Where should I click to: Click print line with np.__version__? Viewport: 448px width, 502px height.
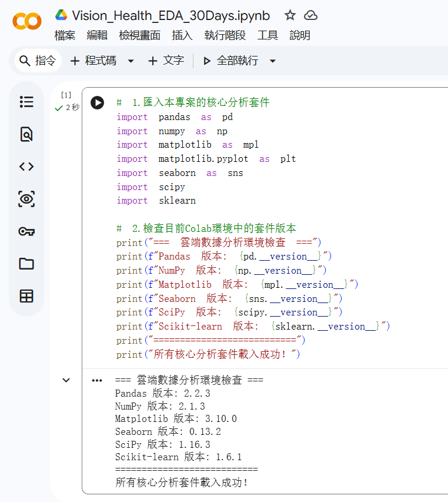pyautogui.click(x=222, y=271)
